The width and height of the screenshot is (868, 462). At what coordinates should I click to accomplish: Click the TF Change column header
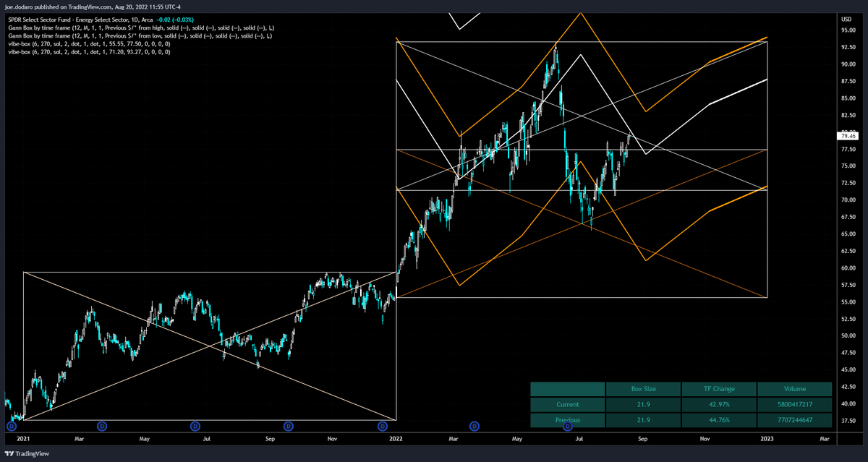click(718, 388)
